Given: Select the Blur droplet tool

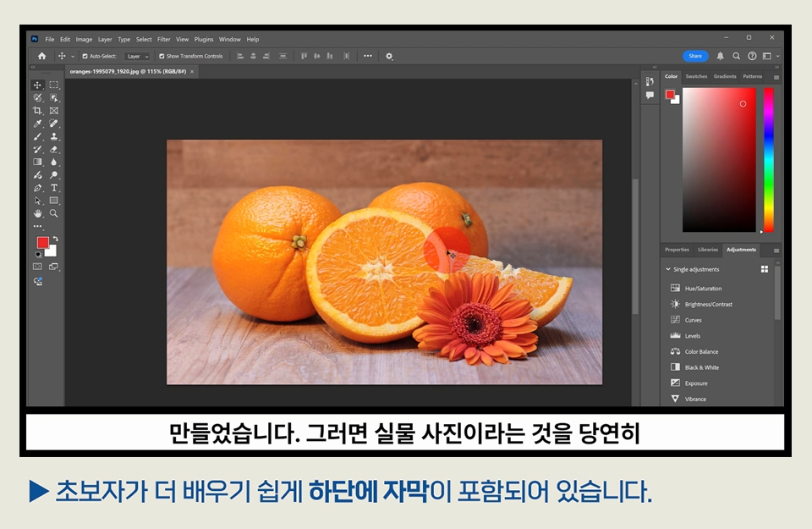Looking at the screenshot, I should pyautogui.click(x=54, y=163).
